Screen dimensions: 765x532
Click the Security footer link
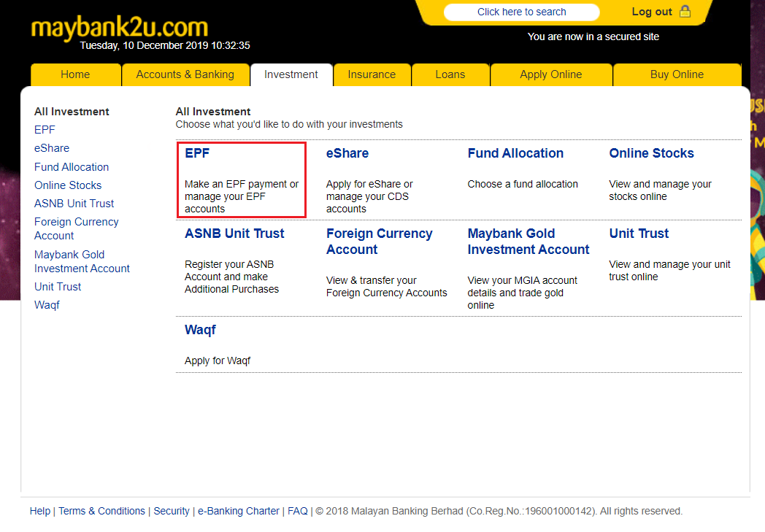(172, 511)
